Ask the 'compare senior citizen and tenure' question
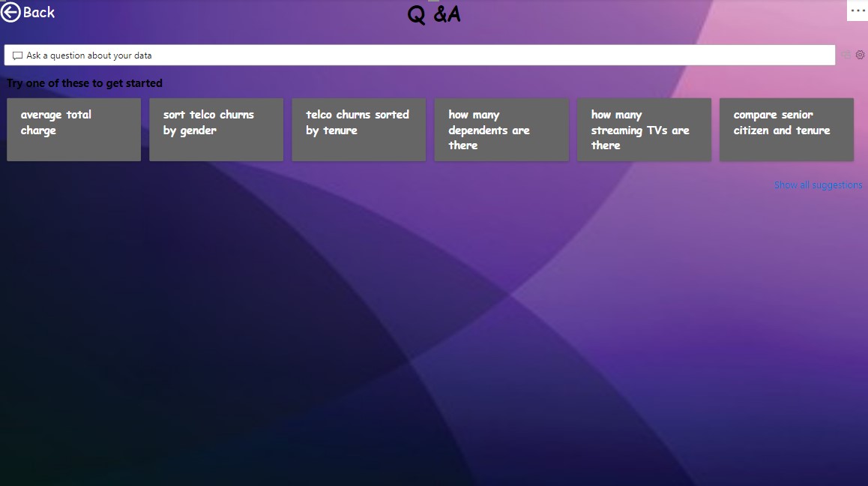868x486 pixels. [786, 129]
